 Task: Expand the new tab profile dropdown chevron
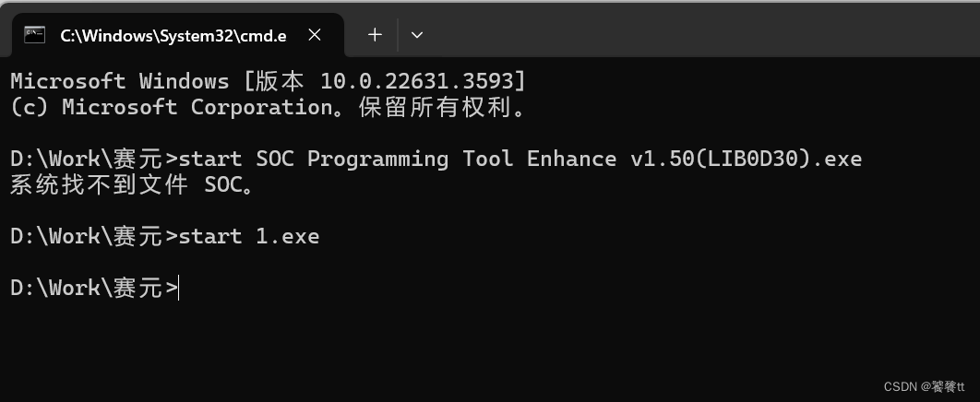[x=417, y=35]
